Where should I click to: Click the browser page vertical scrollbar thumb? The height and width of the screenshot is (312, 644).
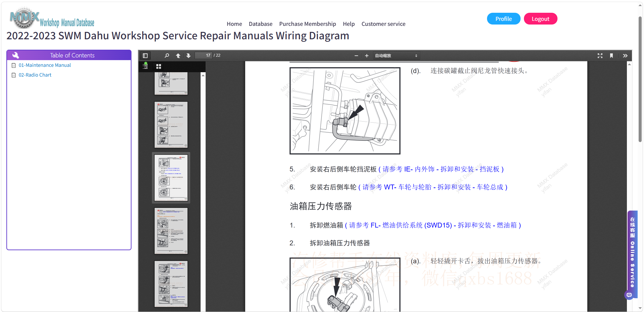[640, 79]
